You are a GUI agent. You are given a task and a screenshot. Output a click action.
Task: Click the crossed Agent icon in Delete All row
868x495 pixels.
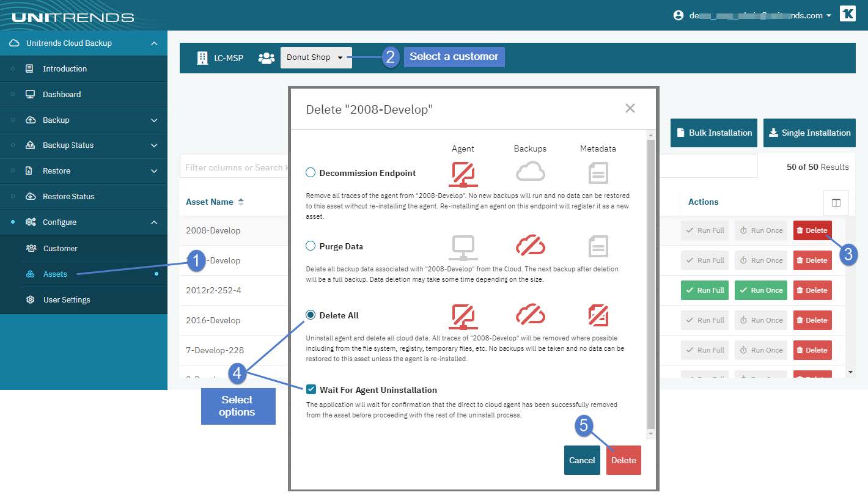tap(463, 317)
